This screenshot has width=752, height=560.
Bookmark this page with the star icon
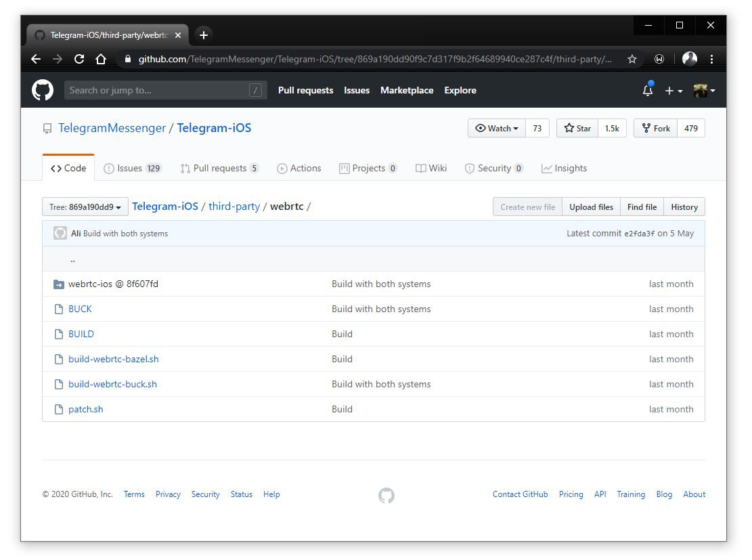click(x=632, y=60)
